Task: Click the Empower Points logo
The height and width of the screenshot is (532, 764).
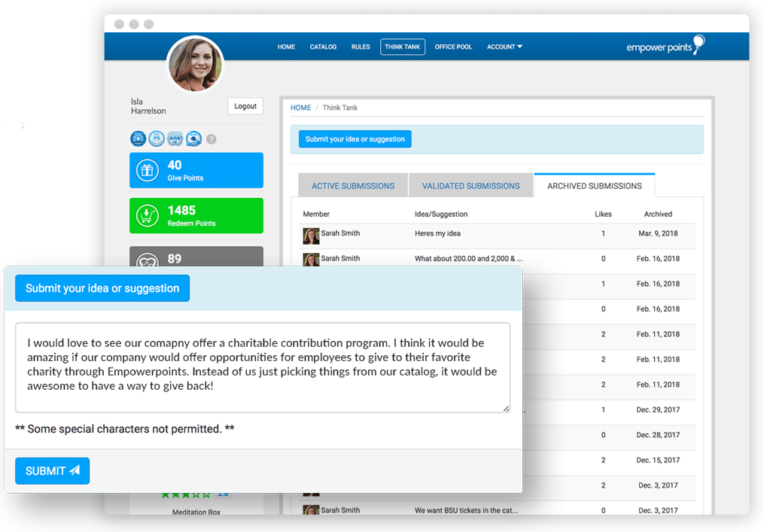Action: coord(665,47)
